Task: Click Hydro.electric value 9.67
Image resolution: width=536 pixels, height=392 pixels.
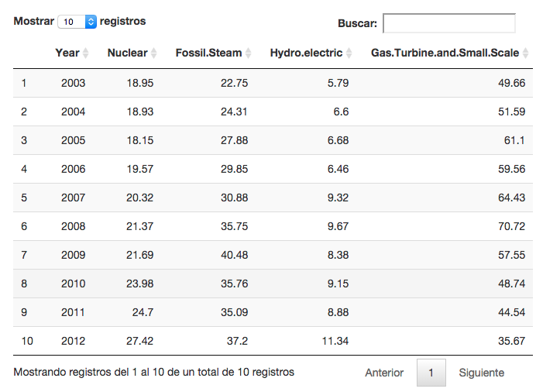Action: tap(338, 226)
